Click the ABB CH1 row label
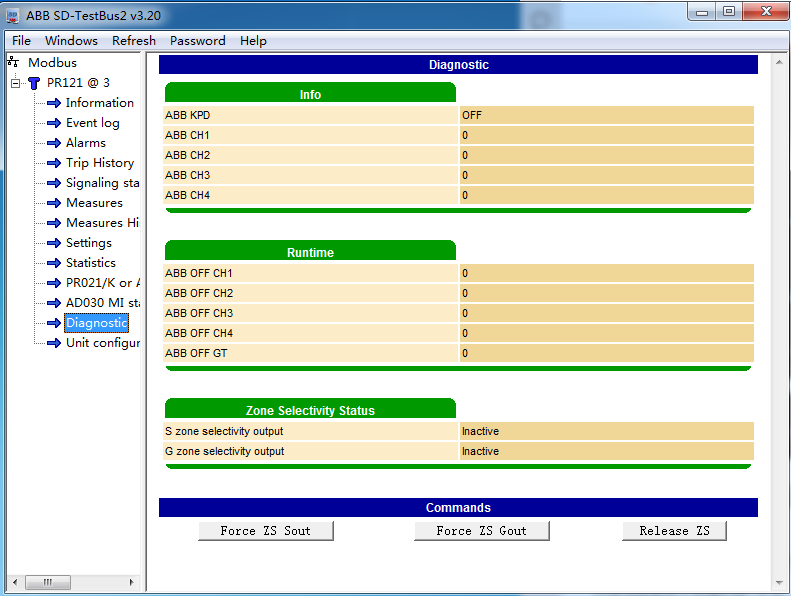The image size is (791, 596). [x=187, y=135]
